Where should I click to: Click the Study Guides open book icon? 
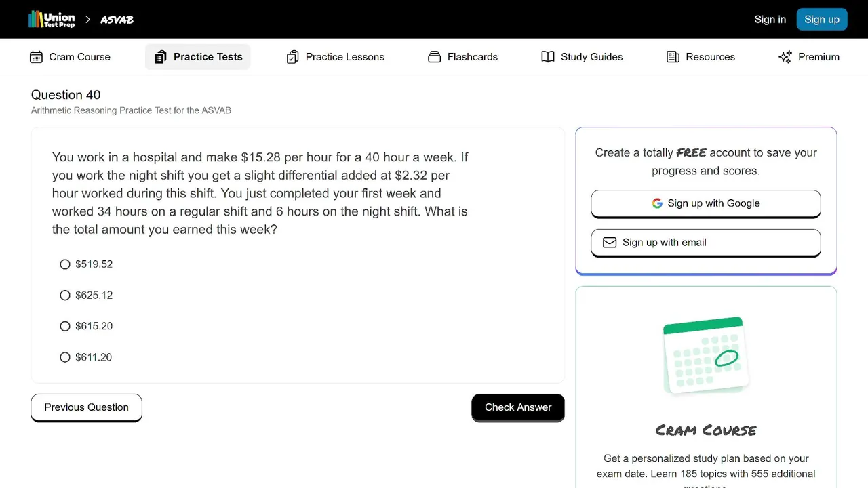tap(548, 57)
